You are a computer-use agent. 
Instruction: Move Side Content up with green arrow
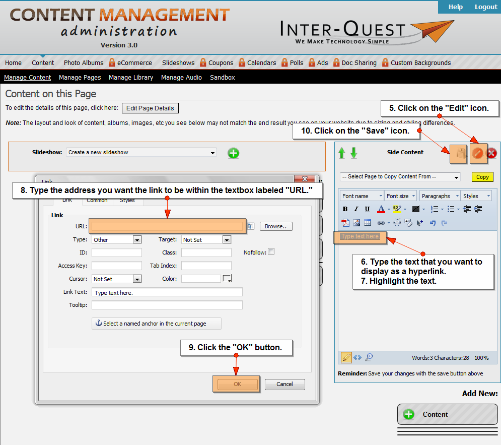tap(342, 153)
